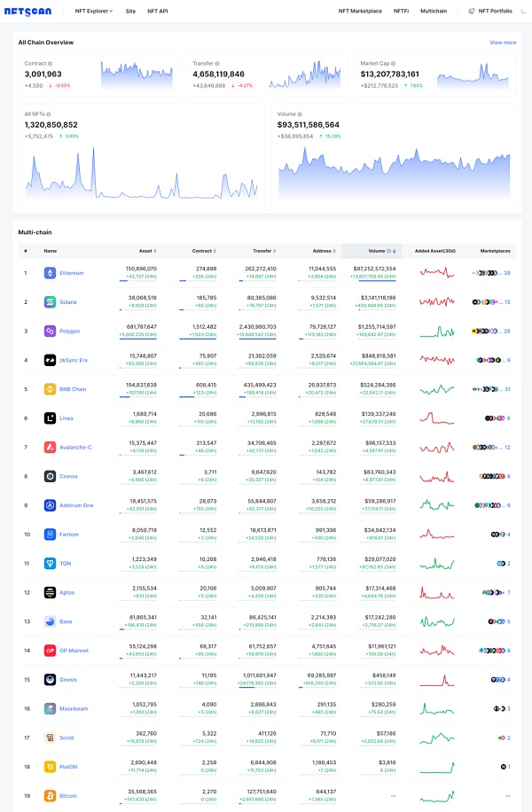Sort by Contract column arrows
The height and width of the screenshot is (812, 532).
[215, 251]
